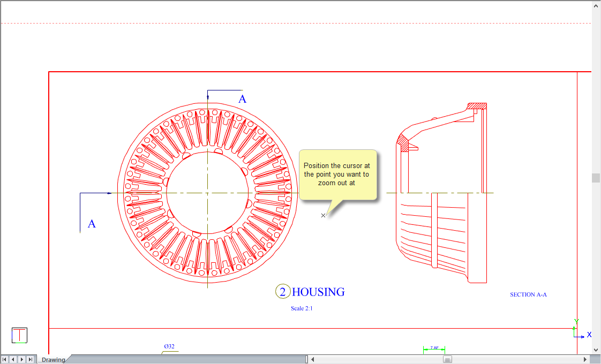The image size is (601, 364).
Task: Click the tab bar splitter handle
Action: 307,360
